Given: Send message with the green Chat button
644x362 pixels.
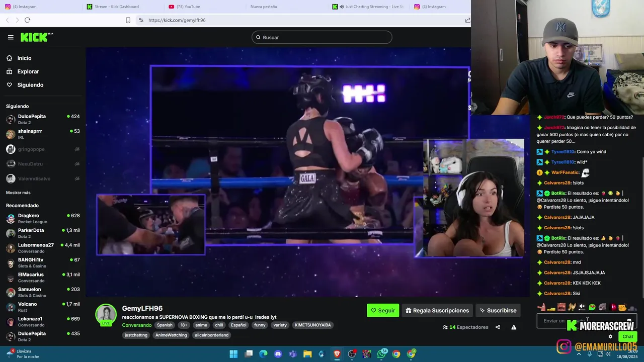Looking at the screenshot, I should pos(627,337).
